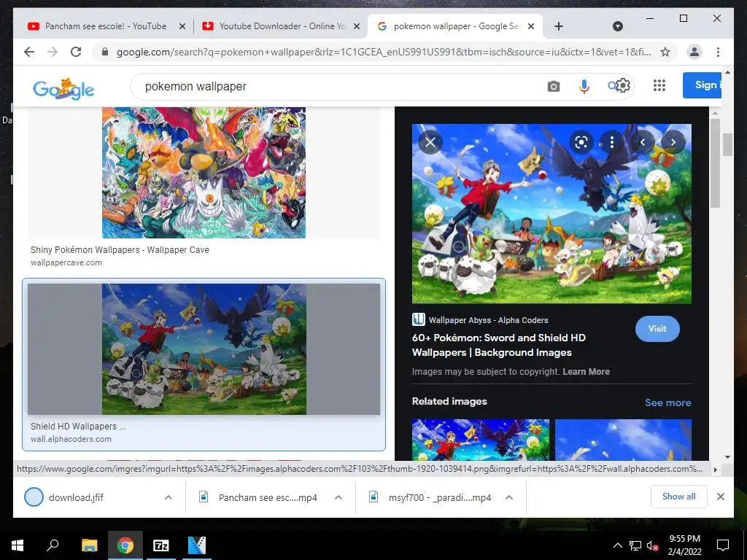This screenshot has width=747, height=560.
Task: Switch to Pancham see escole YouTube tab
Action: tap(106, 26)
